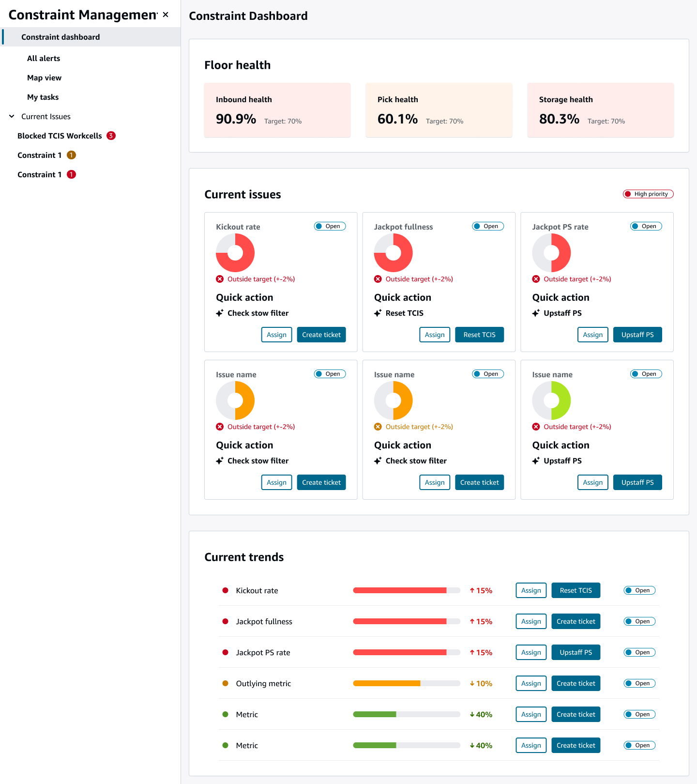Viewport: 697px width, 784px height.
Task: Close the Constraint Management side panel
Action: [x=166, y=15]
